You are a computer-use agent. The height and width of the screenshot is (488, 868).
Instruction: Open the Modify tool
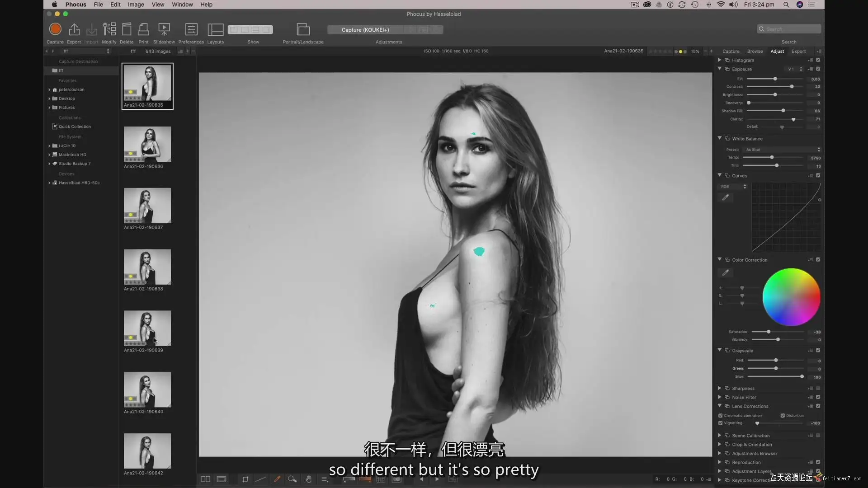point(109,30)
